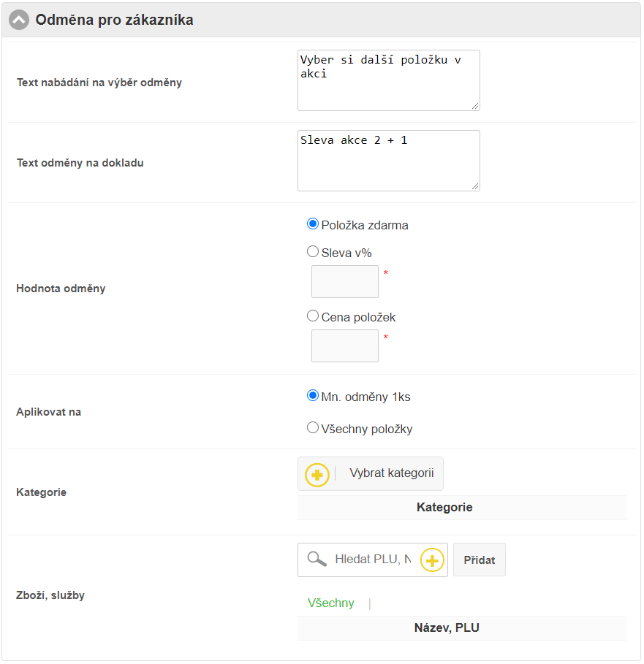This screenshot has width=644, height=664.
Task: Click the magnifier icon in PLU search
Action: tap(317, 560)
